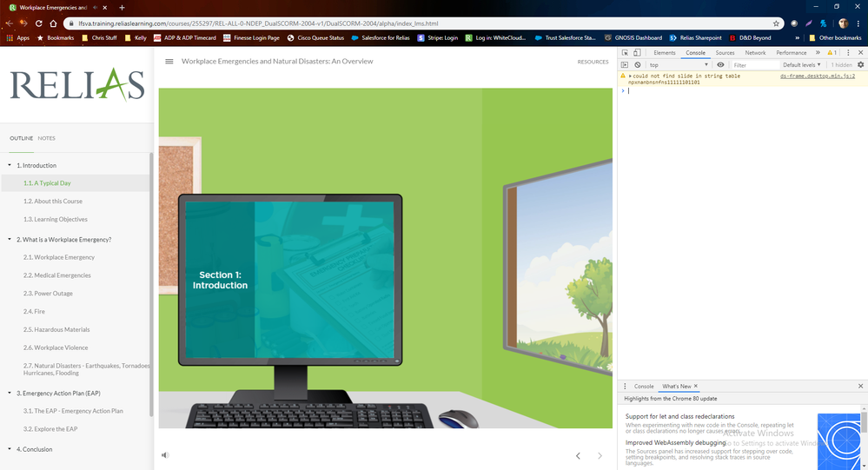Image resolution: width=868 pixels, height=470 pixels.
Task: Open 3.2. Explore the EAP
Action: click(x=50, y=429)
